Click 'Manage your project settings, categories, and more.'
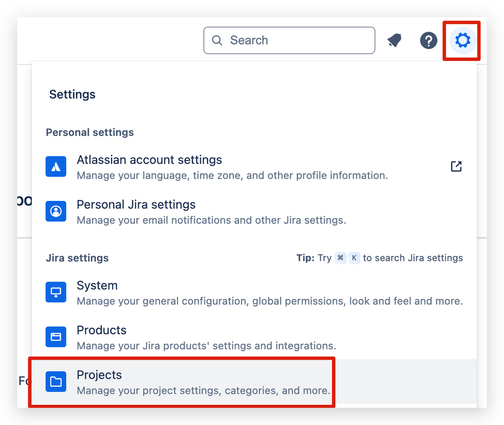 click(203, 390)
